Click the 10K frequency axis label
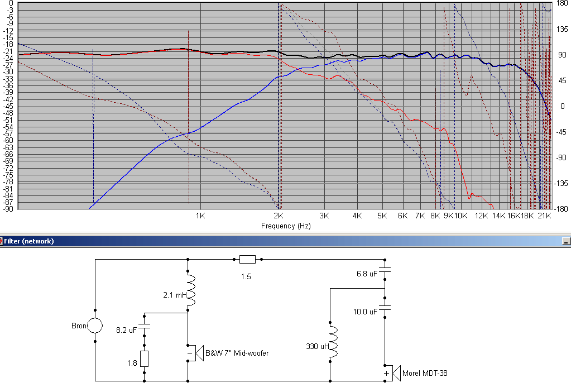The image size is (571, 392). [x=460, y=216]
